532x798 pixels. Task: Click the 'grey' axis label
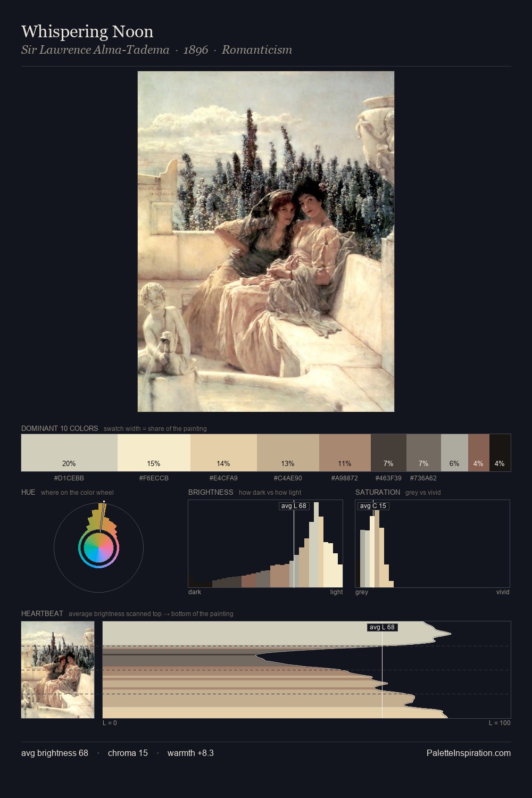[362, 592]
